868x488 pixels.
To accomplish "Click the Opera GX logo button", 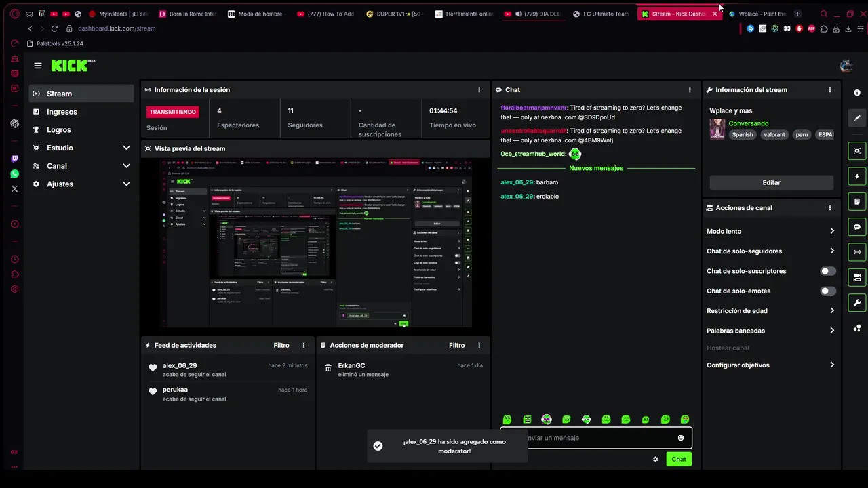I will coord(14,14).
